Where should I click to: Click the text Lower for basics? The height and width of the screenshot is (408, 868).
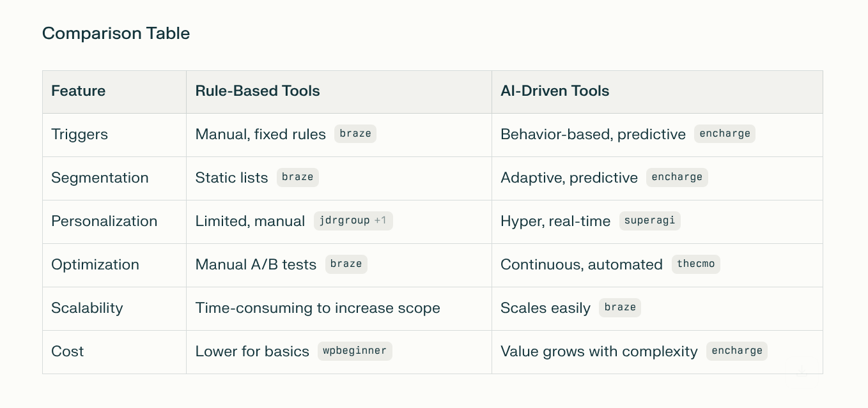point(252,351)
